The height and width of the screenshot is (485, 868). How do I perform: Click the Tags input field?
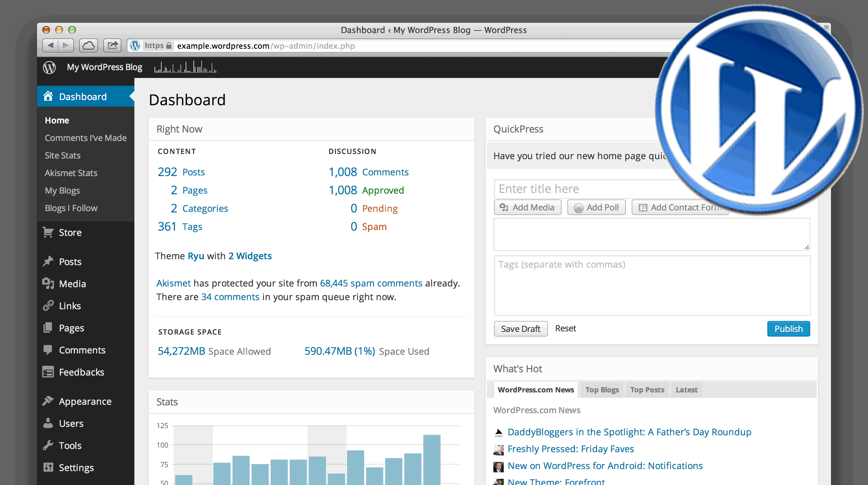652,285
